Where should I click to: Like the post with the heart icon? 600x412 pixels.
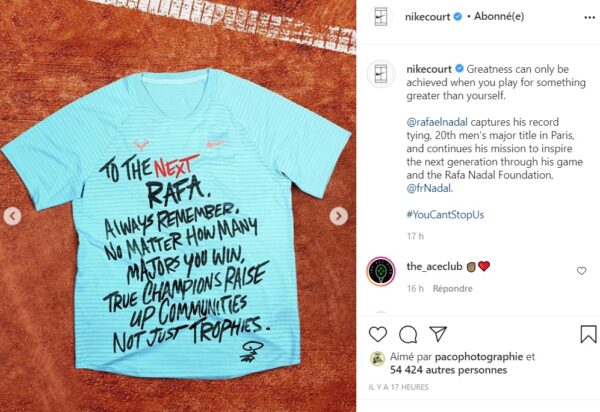tap(378, 334)
